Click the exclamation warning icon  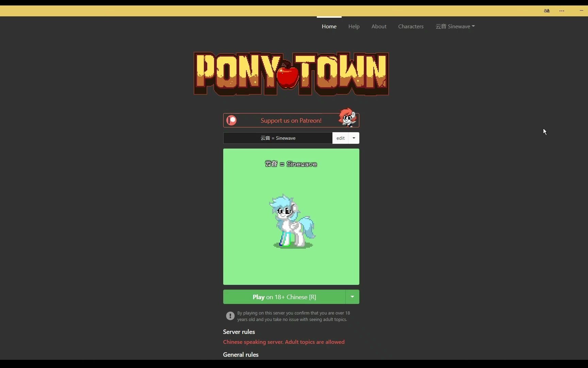pos(230,316)
